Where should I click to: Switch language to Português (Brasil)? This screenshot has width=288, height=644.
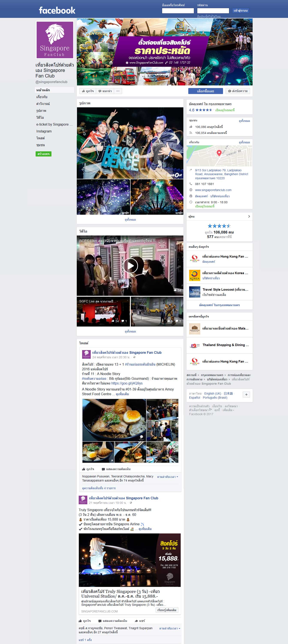(x=215, y=398)
